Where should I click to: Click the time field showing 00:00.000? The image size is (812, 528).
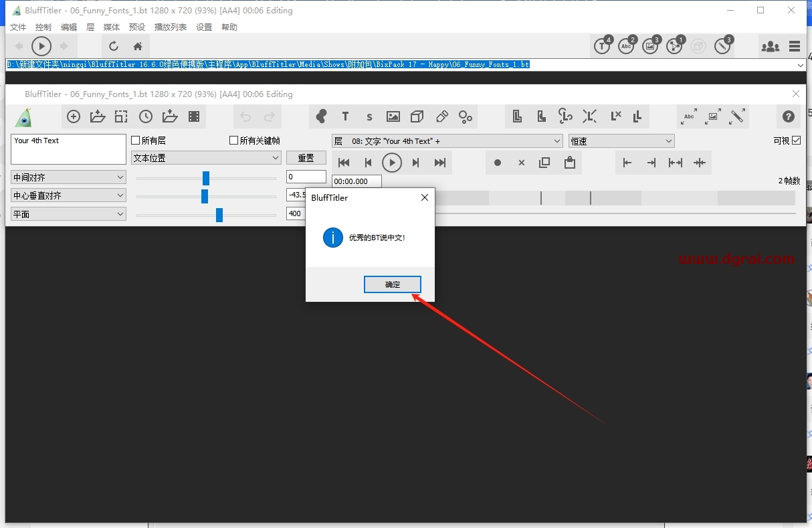[x=357, y=181]
